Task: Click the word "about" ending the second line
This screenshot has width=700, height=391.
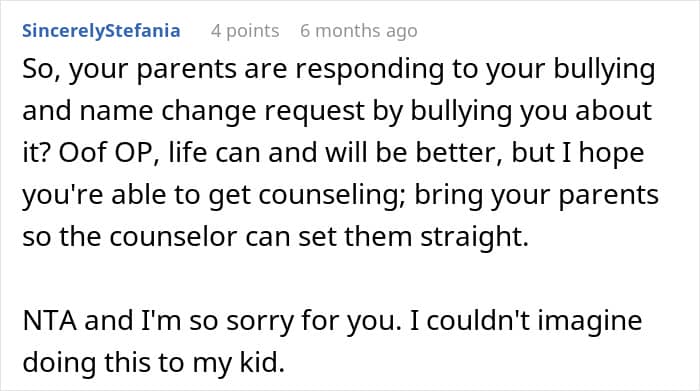Action: (614, 111)
